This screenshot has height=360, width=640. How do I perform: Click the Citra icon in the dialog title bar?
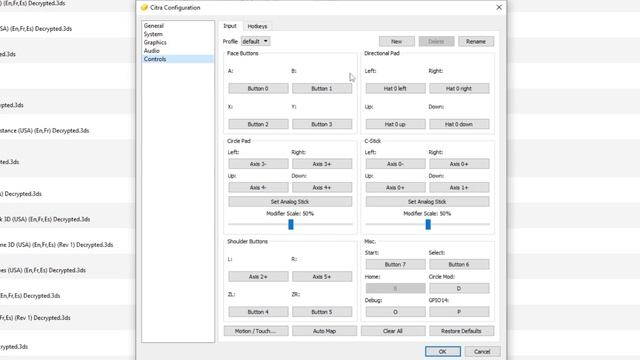click(144, 7)
